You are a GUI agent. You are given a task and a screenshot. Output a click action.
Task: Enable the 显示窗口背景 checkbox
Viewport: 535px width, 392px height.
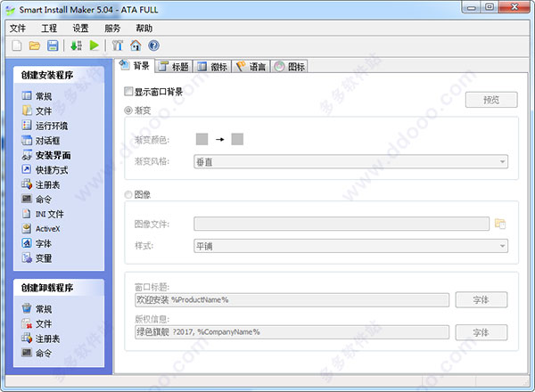(x=128, y=92)
